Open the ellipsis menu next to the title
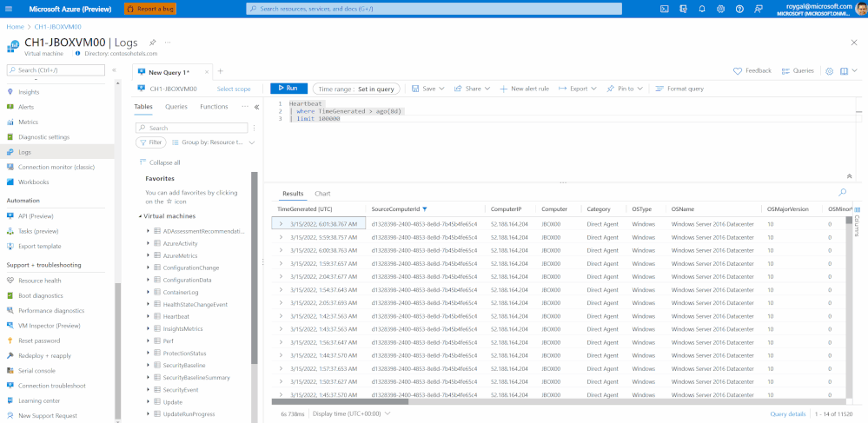 tap(168, 43)
